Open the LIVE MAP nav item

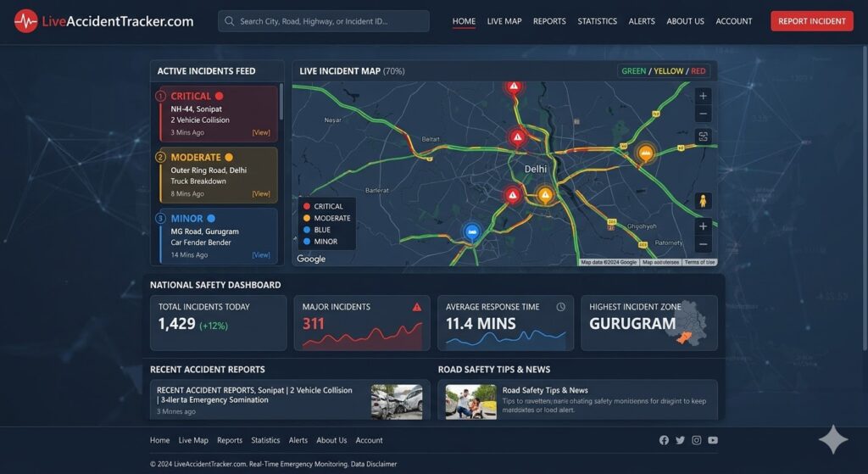click(x=504, y=21)
